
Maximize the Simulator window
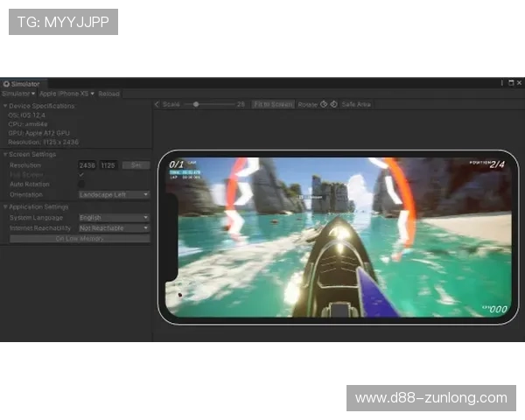pyautogui.click(x=511, y=83)
